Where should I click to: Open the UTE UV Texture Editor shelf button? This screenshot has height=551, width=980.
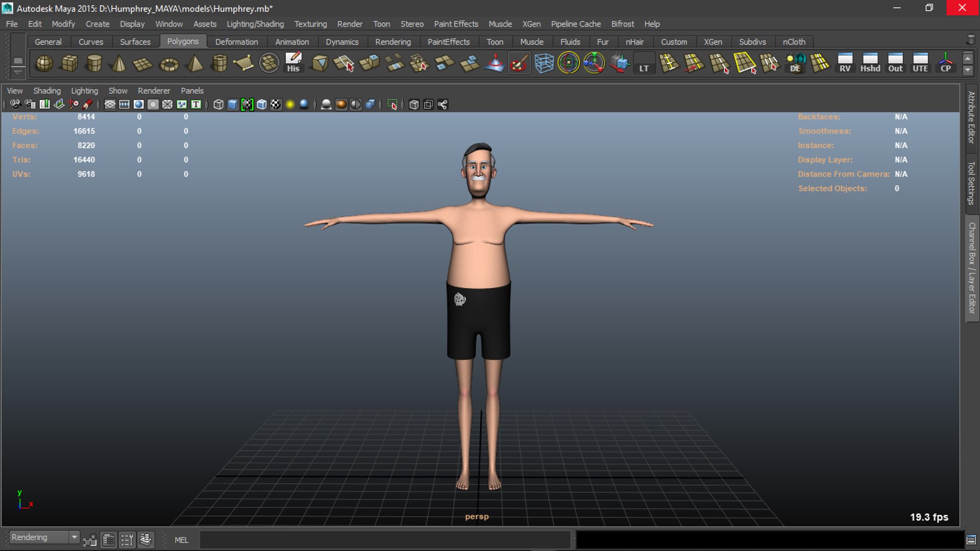coord(920,63)
